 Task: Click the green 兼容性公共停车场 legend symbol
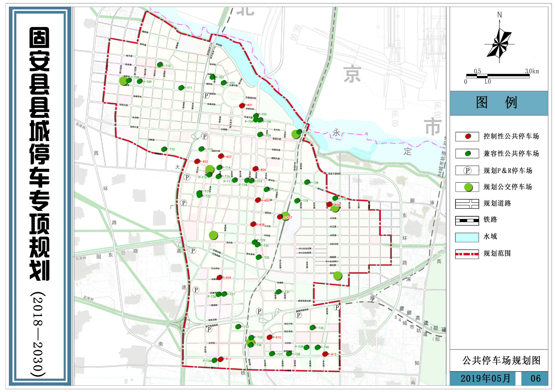467,153
